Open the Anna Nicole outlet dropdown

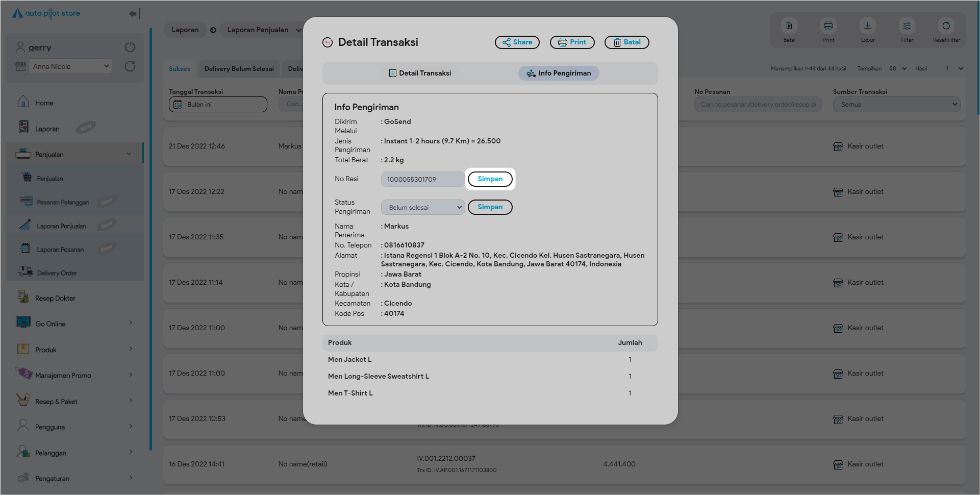70,66
